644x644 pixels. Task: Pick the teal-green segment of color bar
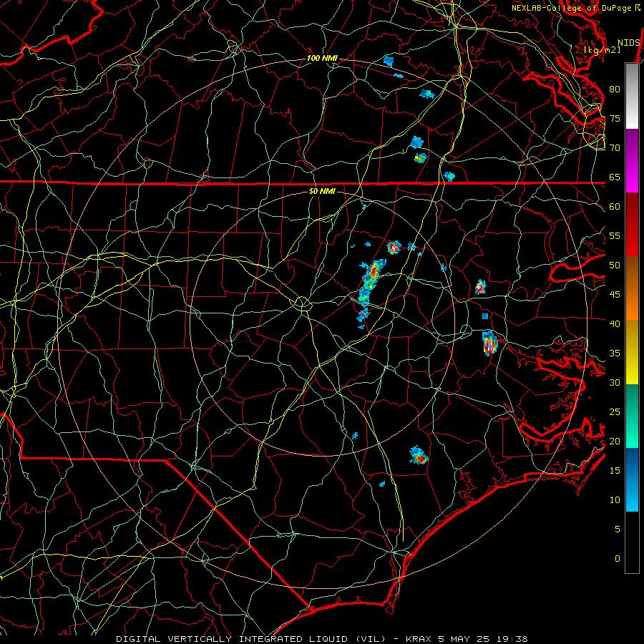(632, 416)
